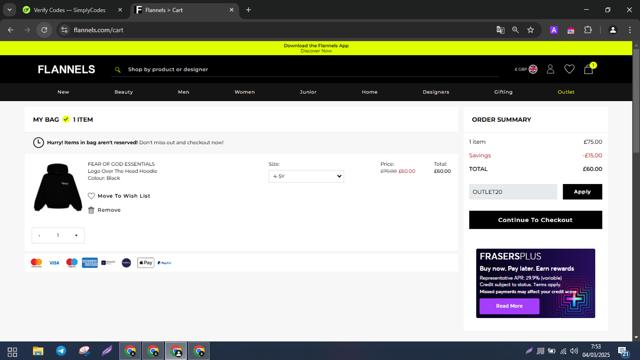
Task: Apply the OUTLET20 promo code
Action: click(582, 192)
